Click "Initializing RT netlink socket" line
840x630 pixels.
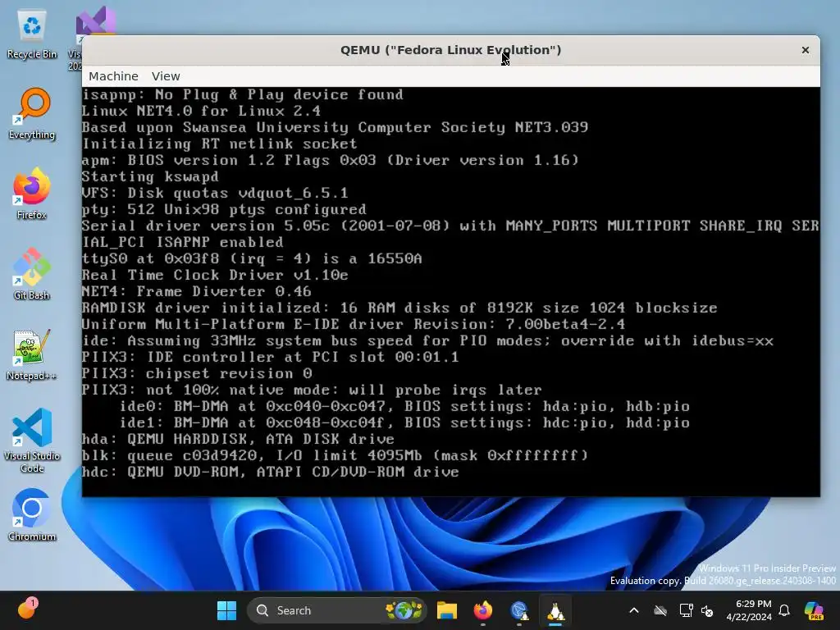(220, 144)
